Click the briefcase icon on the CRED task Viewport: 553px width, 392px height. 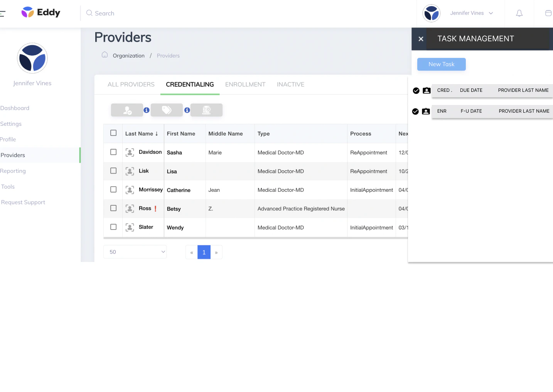click(x=427, y=90)
